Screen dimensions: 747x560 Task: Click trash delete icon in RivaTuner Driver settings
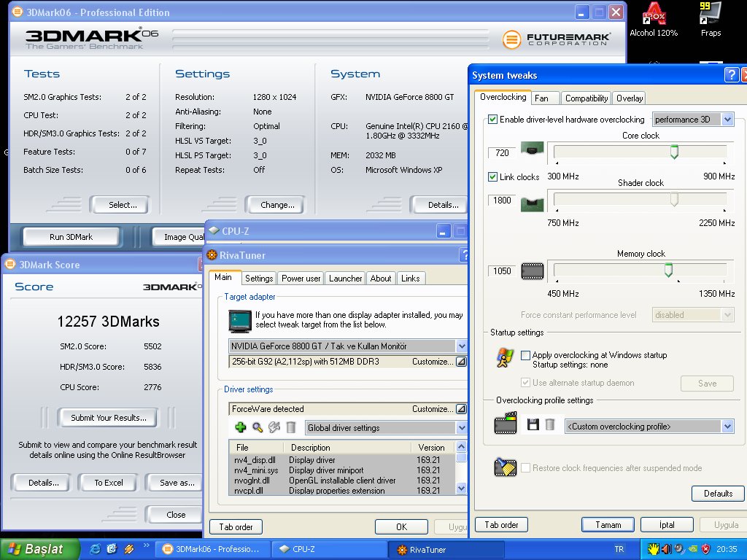click(x=290, y=427)
